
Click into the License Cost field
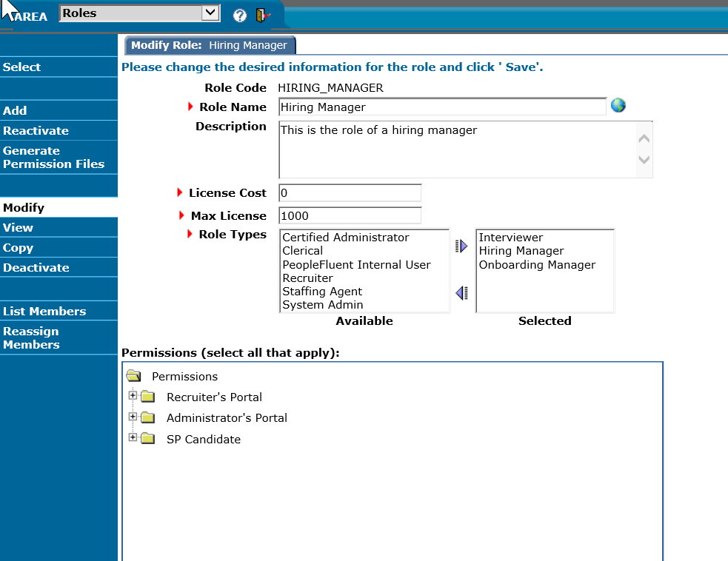pyautogui.click(x=350, y=193)
